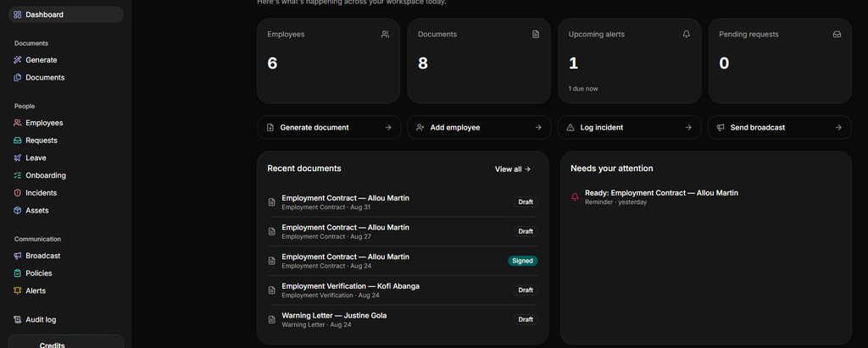Click the Send broadcast button

pos(780,128)
